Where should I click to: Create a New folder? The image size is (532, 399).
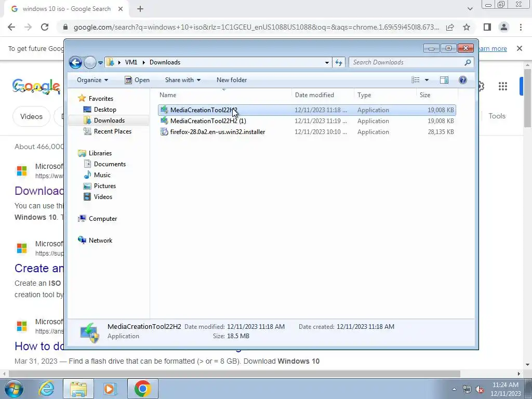point(232,80)
